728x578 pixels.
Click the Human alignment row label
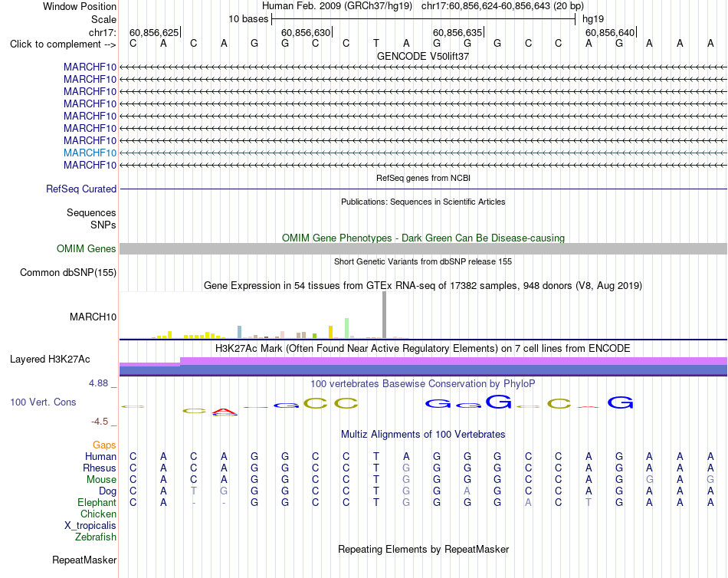[x=100, y=457]
